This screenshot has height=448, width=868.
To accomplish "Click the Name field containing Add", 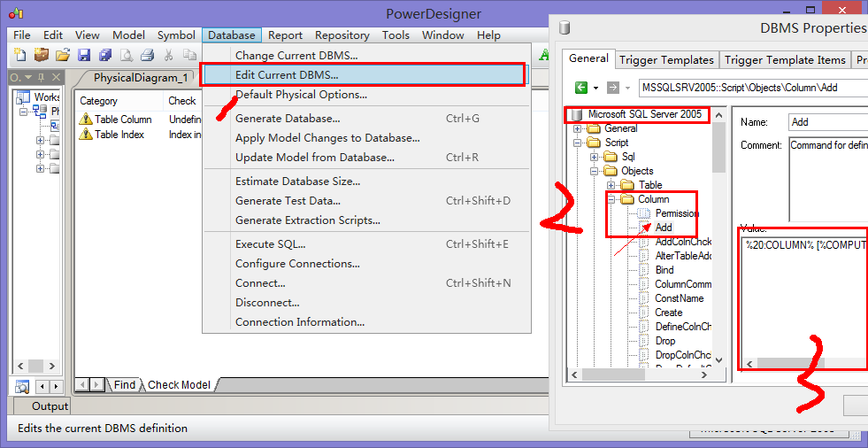I will [827, 122].
